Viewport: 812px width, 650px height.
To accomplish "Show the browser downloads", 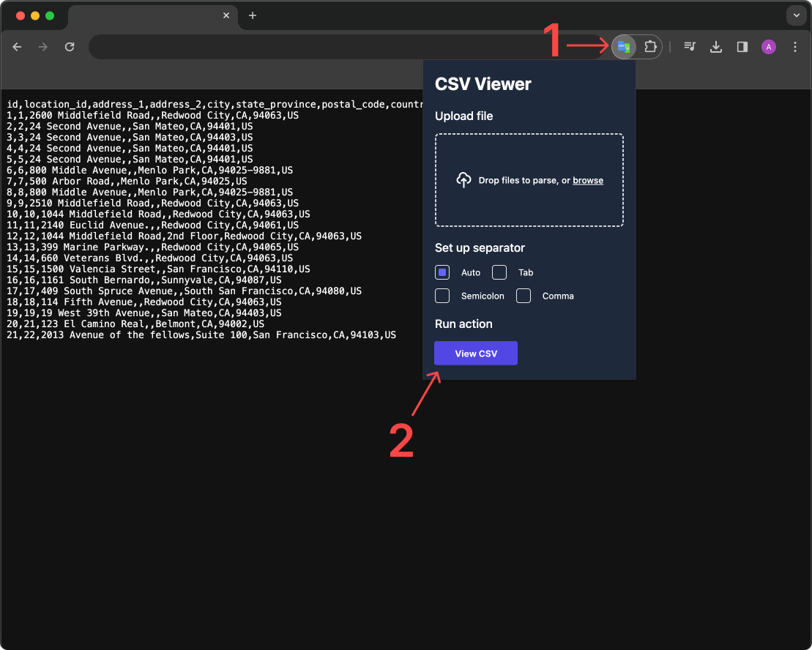I will coord(715,47).
